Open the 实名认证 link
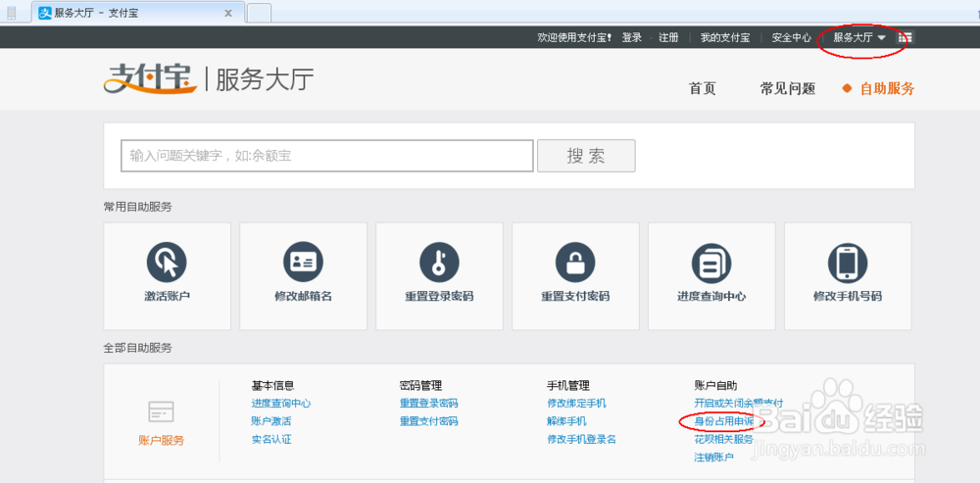This screenshot has height=483, width=980. [x=271, y=439]
